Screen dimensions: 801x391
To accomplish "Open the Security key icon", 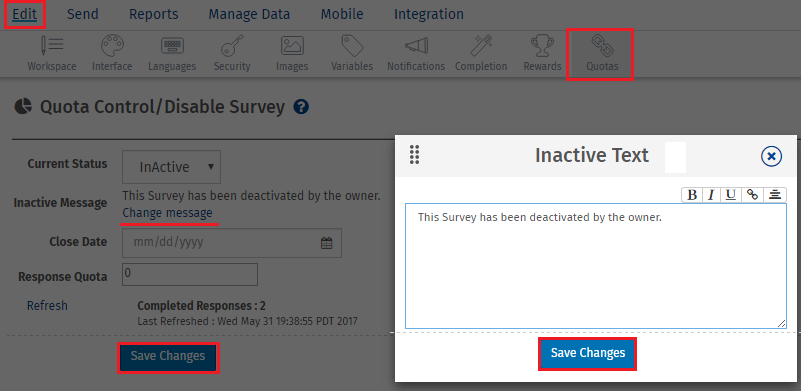I will [x=232, y=46].
